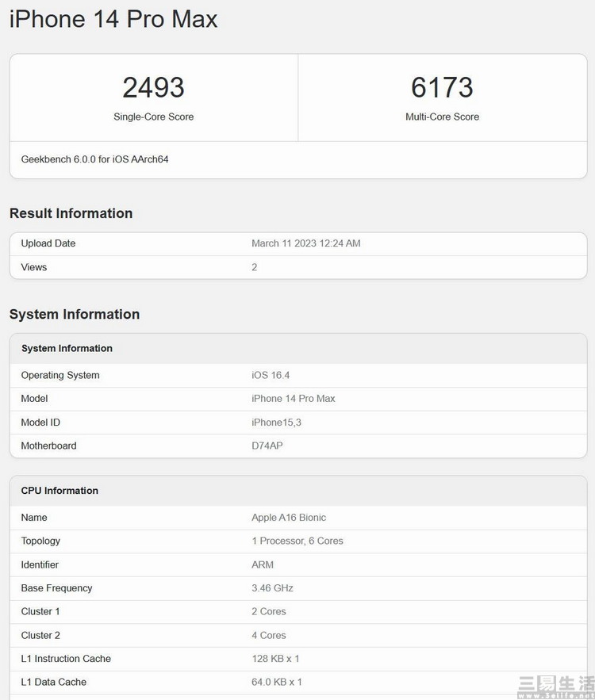Click the iPhone 14 Pro Max page title
The width and height of the screenshot is (595, 700).
(113, 20)
